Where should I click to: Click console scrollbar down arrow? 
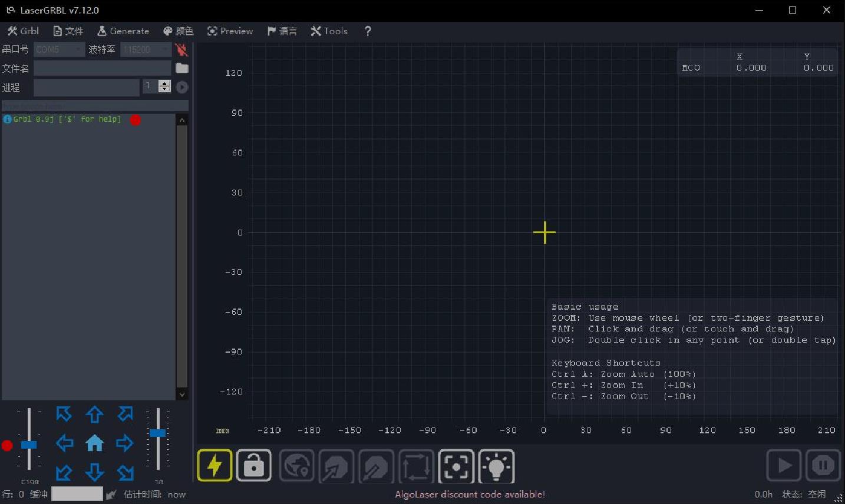coord(182,394)
